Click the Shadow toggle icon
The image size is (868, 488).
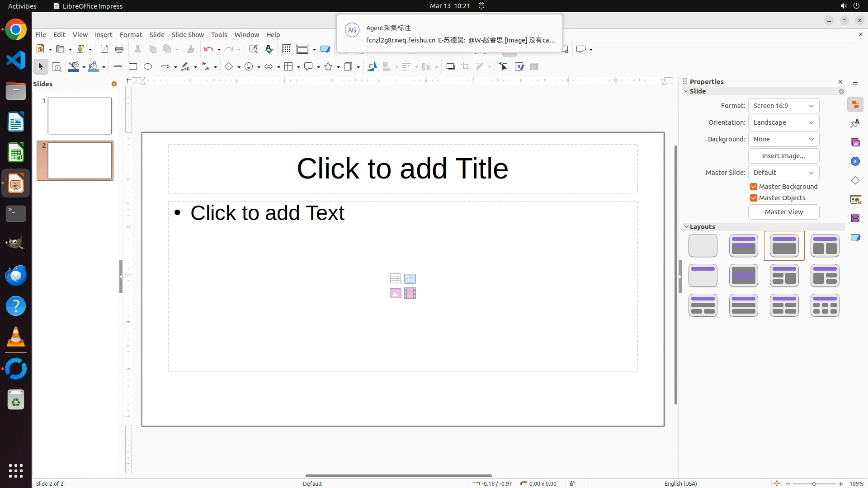tap(450, 67)
